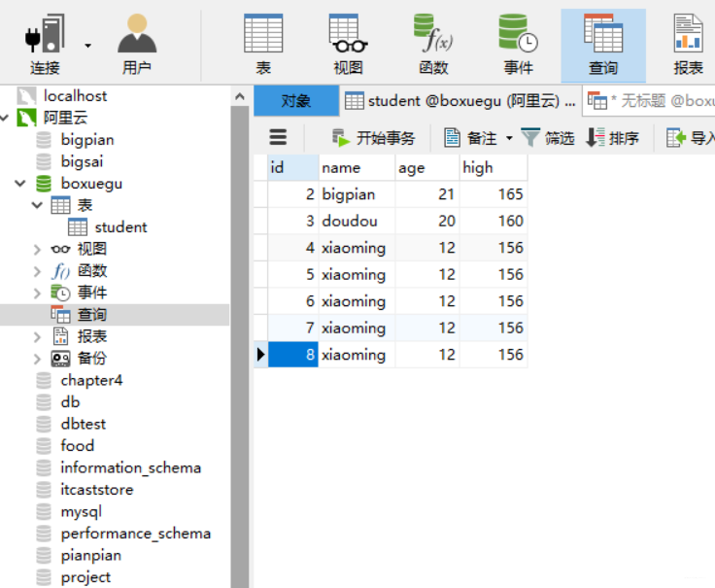Viewport: 715px width, 588px height.
Task: Click the 导入 import button
Action: coord(691,137)
